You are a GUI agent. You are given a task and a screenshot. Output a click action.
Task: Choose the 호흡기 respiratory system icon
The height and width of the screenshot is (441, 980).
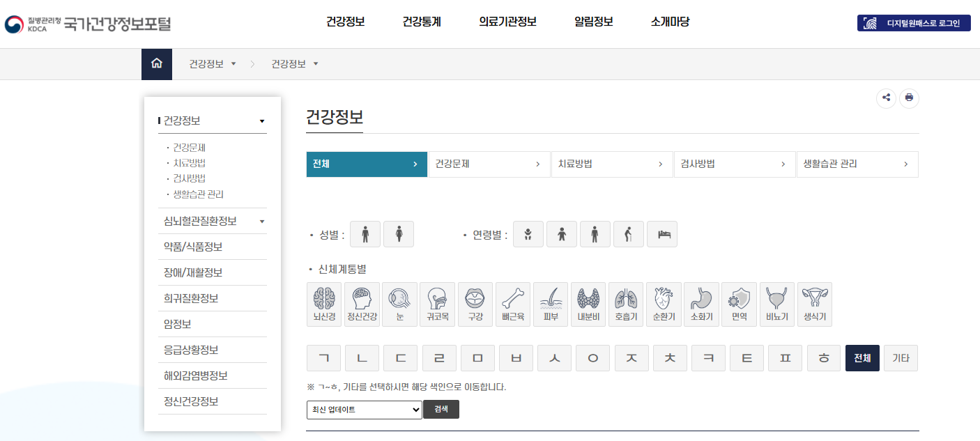pos(626,304)
